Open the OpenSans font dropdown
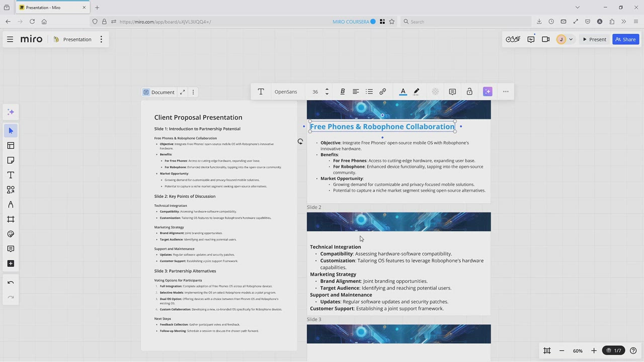644x362 pixels. pos(286,92)
